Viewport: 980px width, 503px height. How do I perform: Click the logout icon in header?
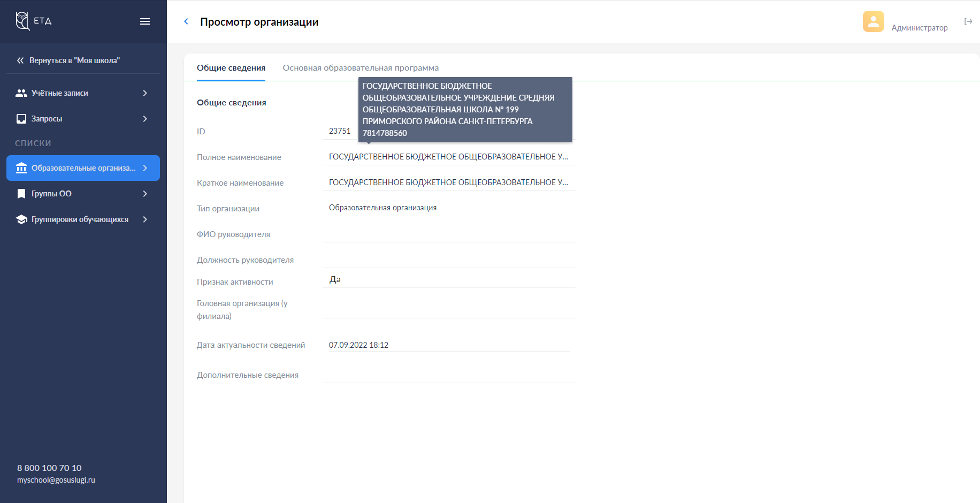coord(968,21)
